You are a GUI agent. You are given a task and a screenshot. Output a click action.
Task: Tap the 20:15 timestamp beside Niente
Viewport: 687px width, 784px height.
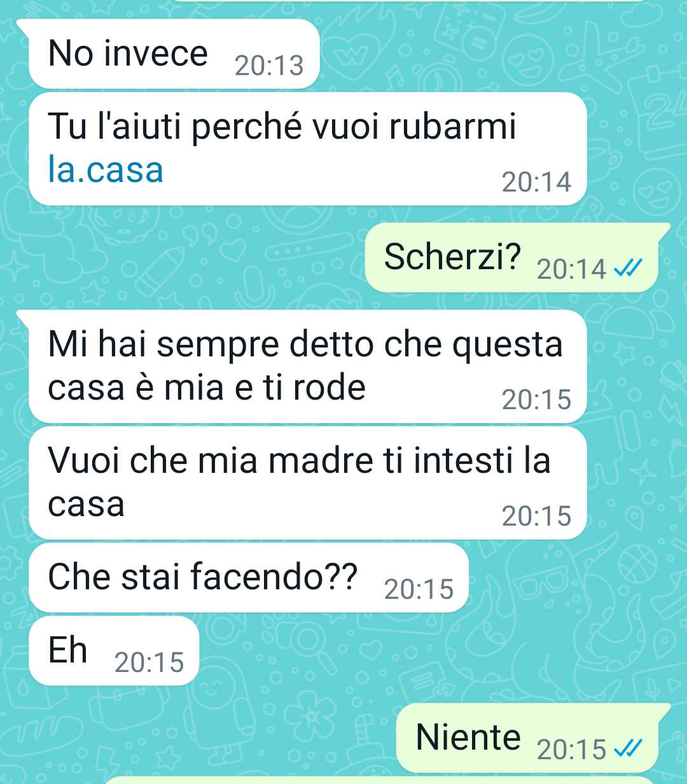(x=571, y=749)
